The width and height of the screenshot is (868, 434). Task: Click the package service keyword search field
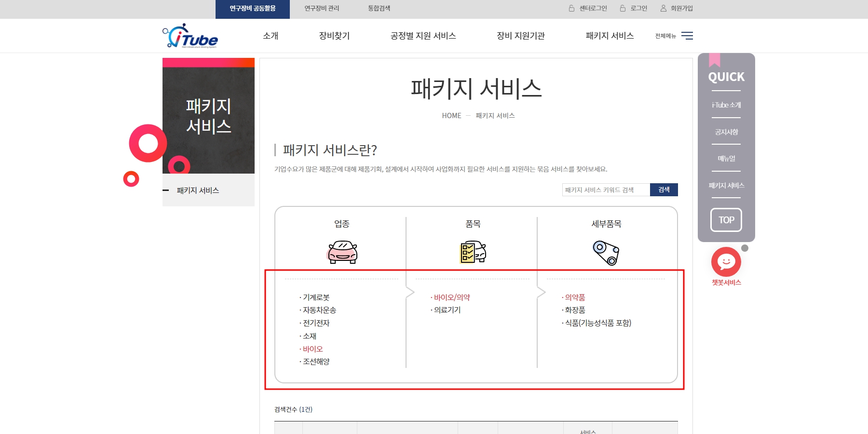pyautogui.click(x=606, y=190)
